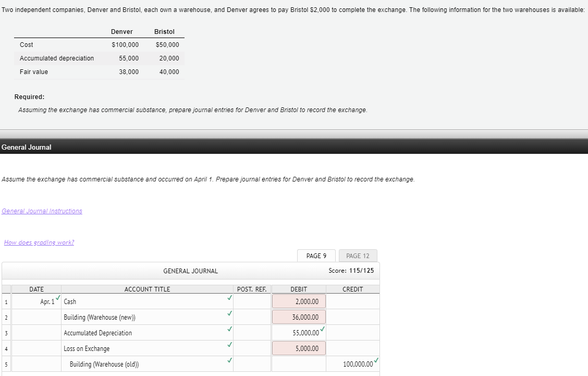Select Denver accumulated depreciation 55,000
The height and width of the screenshot is (376, 588).
point(129,58)
